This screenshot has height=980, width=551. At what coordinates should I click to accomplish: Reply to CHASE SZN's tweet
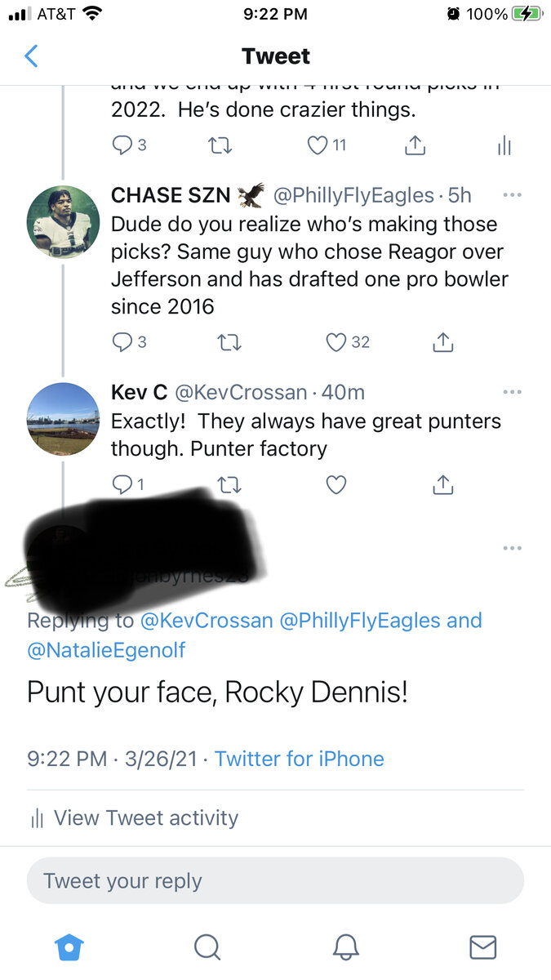pyautogui.click(x=122, y=343)
